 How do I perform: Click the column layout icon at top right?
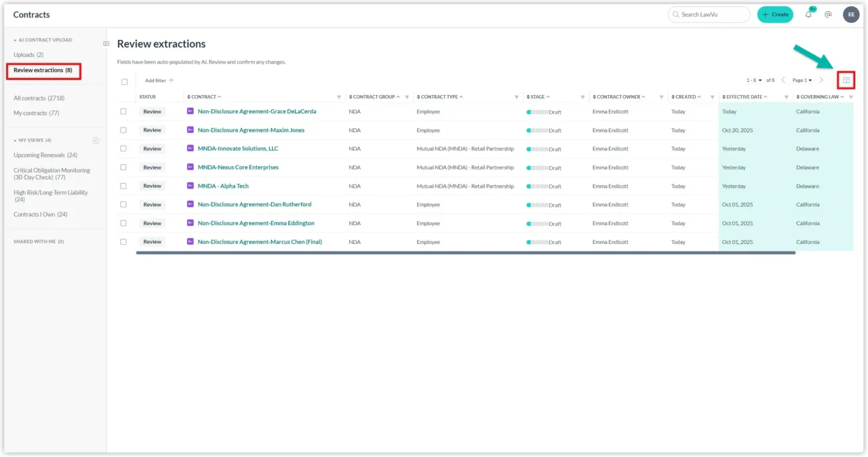846,80
